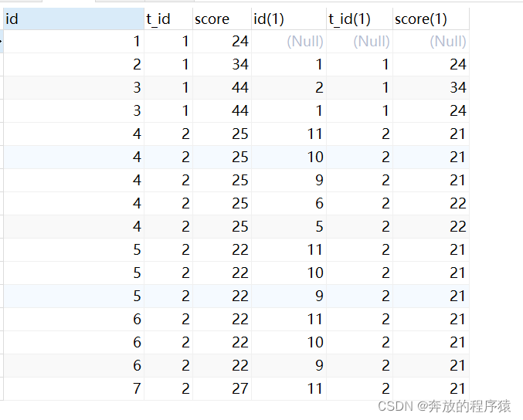Click the id(1) cell containing 2

tap(317, 88)
